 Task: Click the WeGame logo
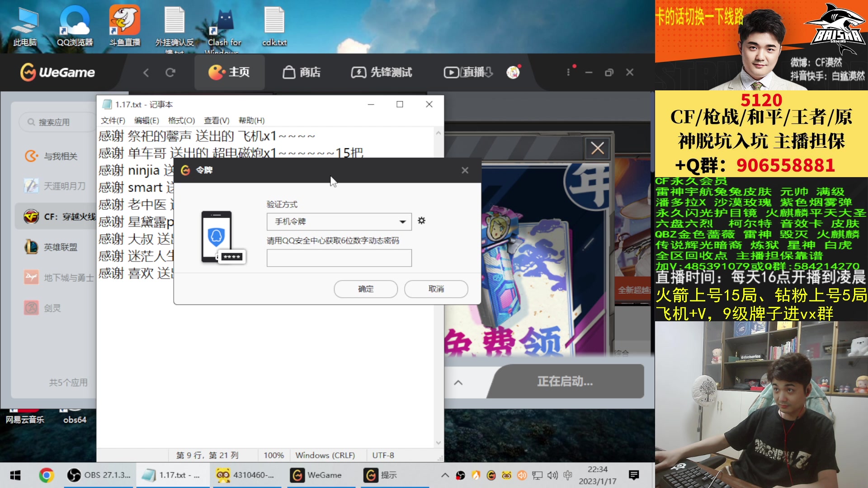(x=57, y=72)
